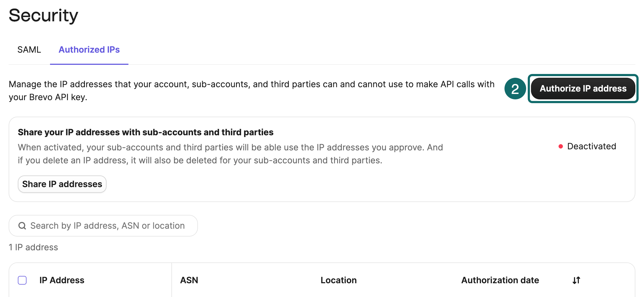Click the ASN column header
This screenshot has width=644, height=297.
pyautogui.click(x=189, y=280)
